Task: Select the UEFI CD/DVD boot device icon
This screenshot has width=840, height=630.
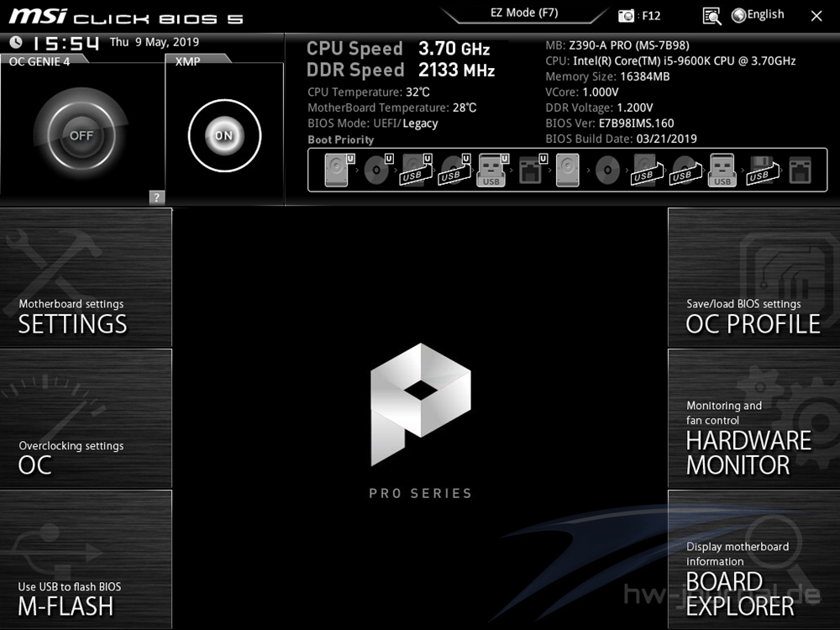Action: click(378, 171)
